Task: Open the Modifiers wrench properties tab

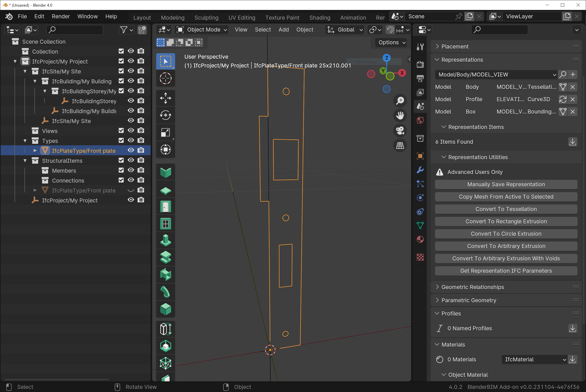Action: (420, 170)
